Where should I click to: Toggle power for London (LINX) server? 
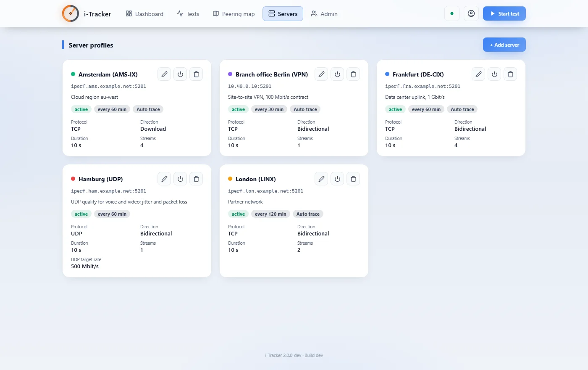click(337, 179)
